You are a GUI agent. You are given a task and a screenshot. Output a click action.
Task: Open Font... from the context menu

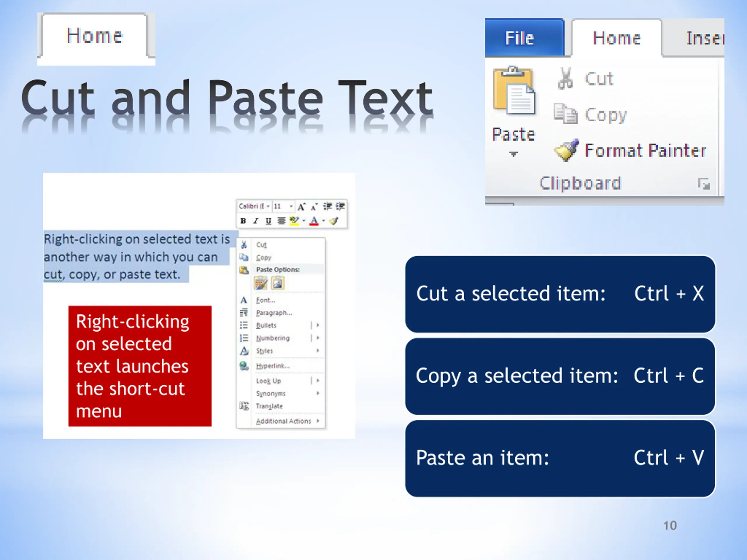pos(281,300)
